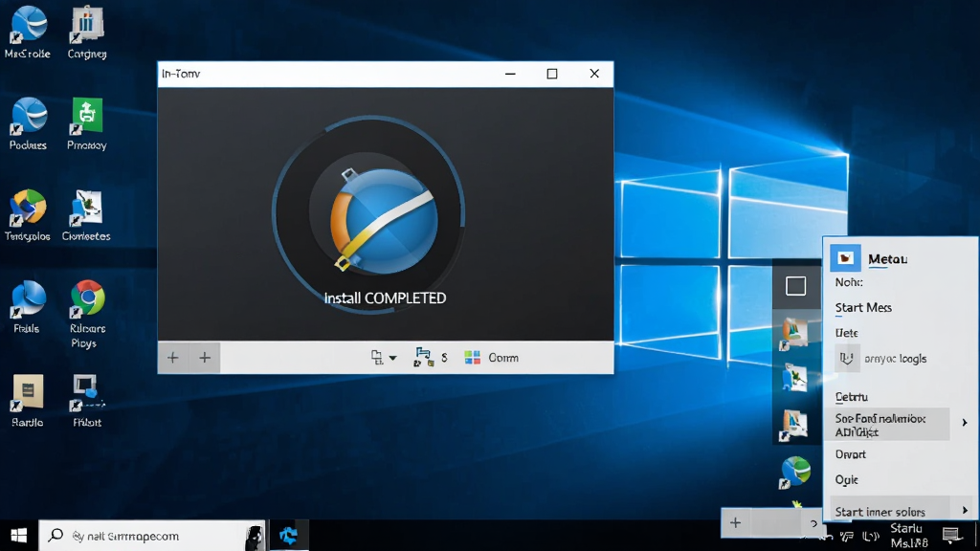Open the second shortcut icon in side strip
Viewport: 980px width, 551px height.
click(x=795, y=378)
